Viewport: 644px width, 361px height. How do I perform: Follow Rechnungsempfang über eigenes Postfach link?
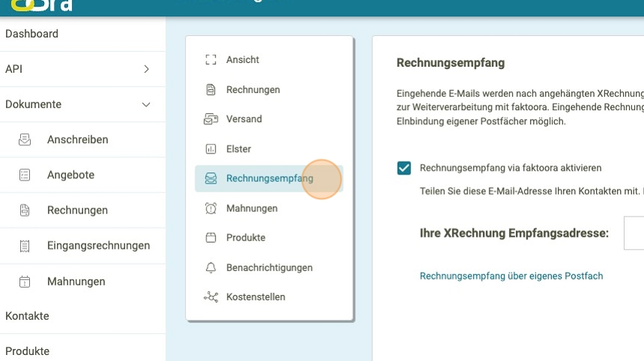511,276
